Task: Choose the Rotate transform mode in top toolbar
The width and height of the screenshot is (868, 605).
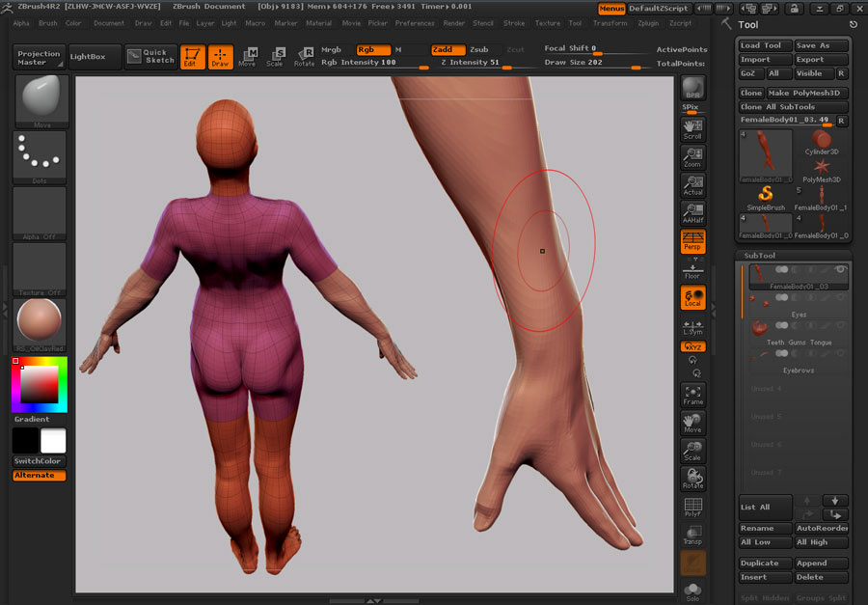Action: 304,57
